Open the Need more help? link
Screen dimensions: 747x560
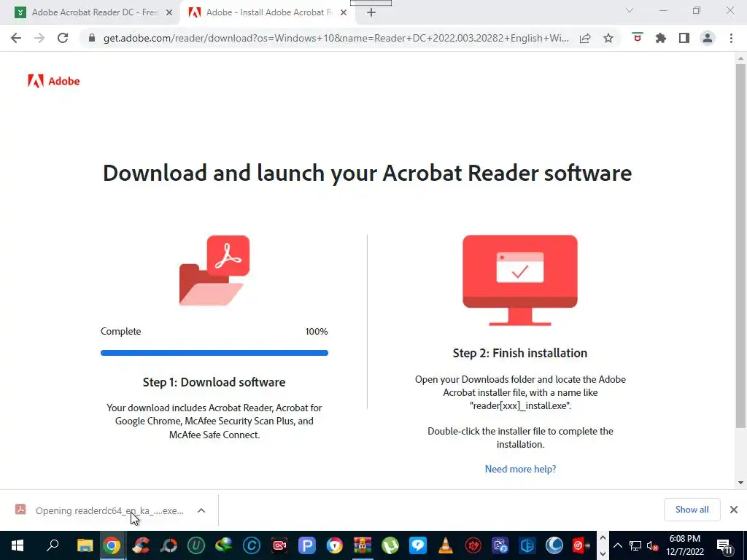pyautogui.click(x=520, y=469)
